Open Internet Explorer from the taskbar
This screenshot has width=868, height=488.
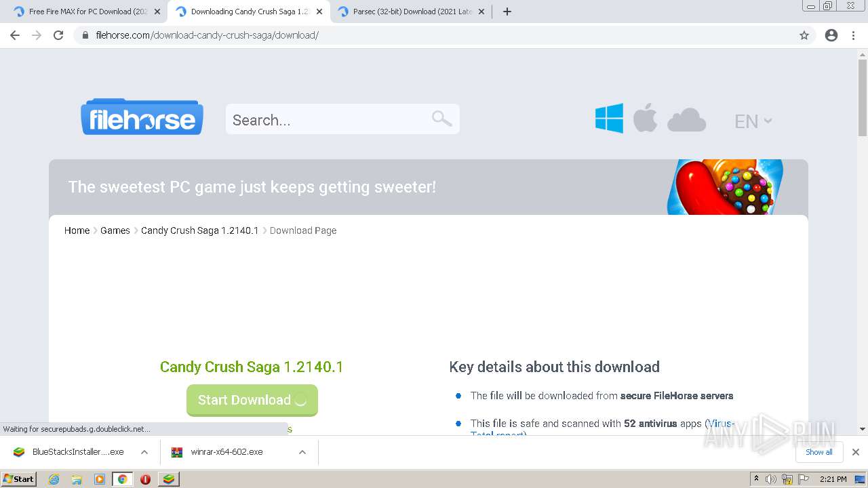click(x=54, y=479)
